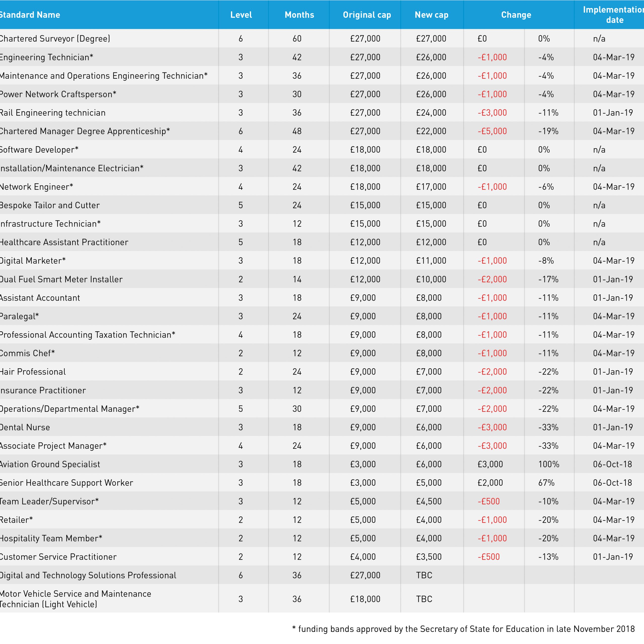644x644 pixels.
Task: Select 'Customer Service Practitioner' name
Action: click(x=58, y=557)
